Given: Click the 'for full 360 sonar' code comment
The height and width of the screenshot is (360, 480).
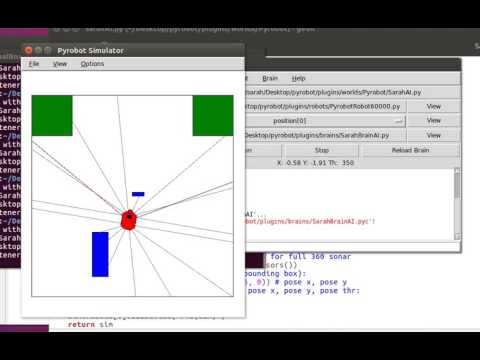Looking at the screenshot, I should 310,257.
